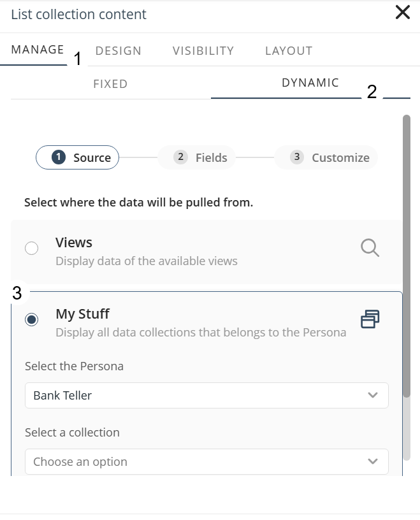Open the Choose an option collection dropdown
The height and width of the screenshot is (520, 420).
coord(206,461)
